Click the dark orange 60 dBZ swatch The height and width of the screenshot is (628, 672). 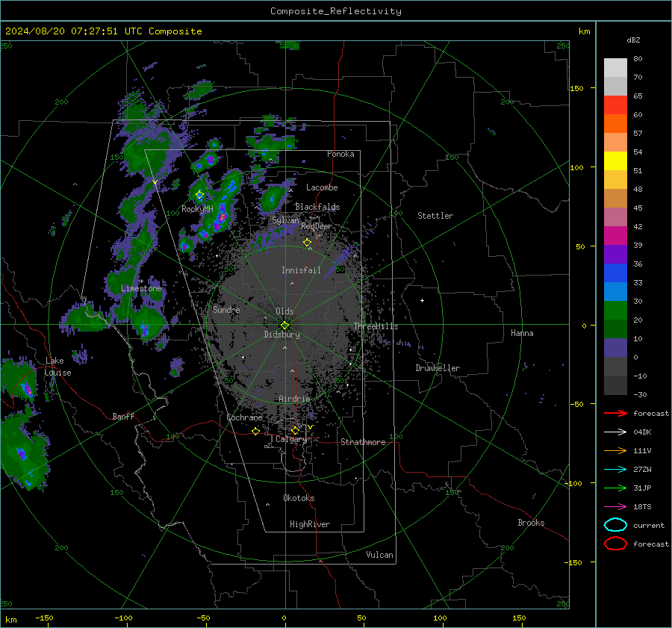click(615, 124)
